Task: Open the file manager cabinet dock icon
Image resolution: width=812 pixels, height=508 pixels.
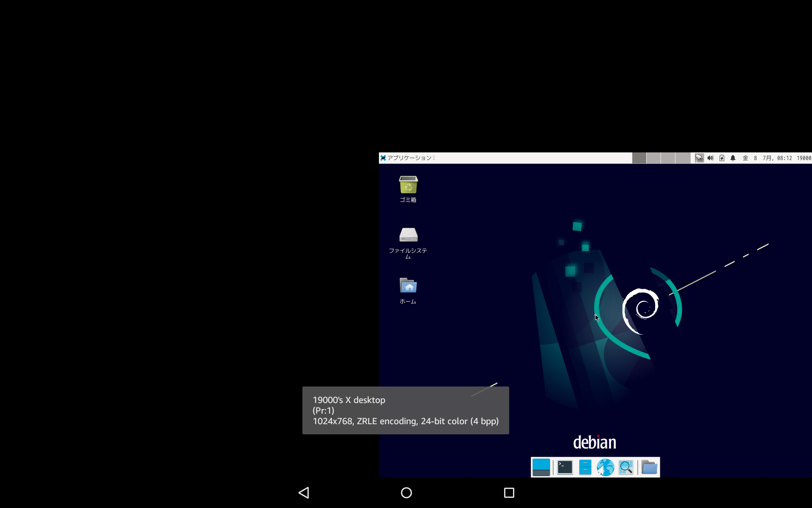Action: (x=585, y=467)
